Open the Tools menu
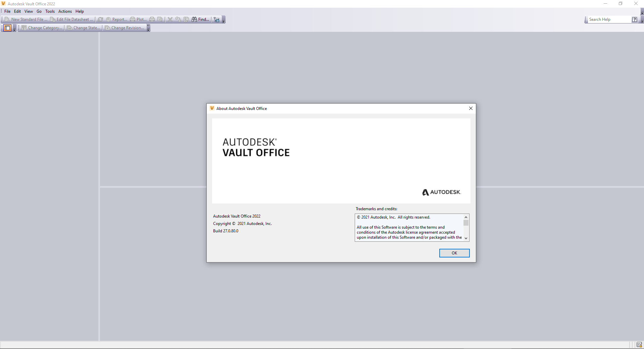This screenshot has height=349, width=644. pos(50,11)
